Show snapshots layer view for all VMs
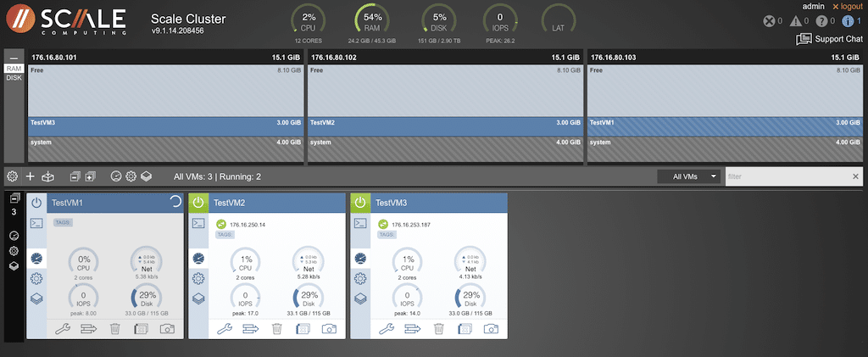Screen dimensions: 868x357 pyautogui.click(x=146, y=176)
